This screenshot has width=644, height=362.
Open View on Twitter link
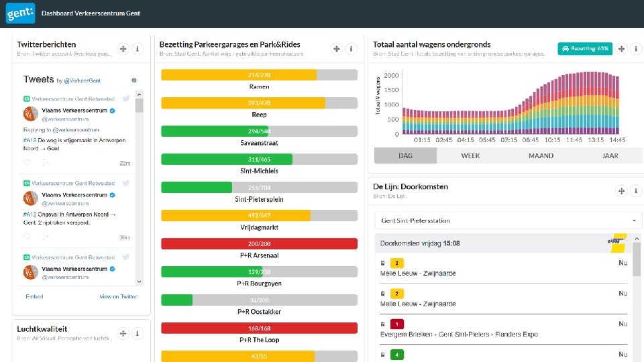(118, 296)
